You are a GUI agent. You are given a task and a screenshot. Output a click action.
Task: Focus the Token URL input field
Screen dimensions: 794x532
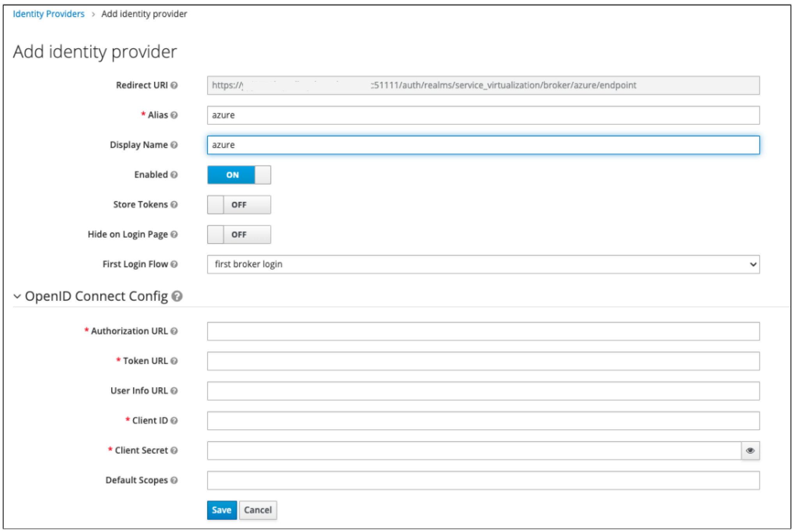pyautogui.click(x=483, y=361)
